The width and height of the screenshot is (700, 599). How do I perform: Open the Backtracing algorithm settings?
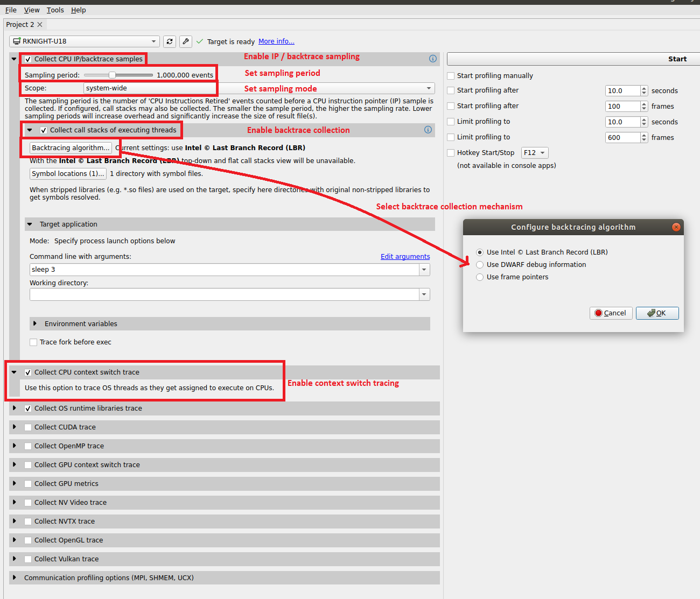click(x=68, y=147)
